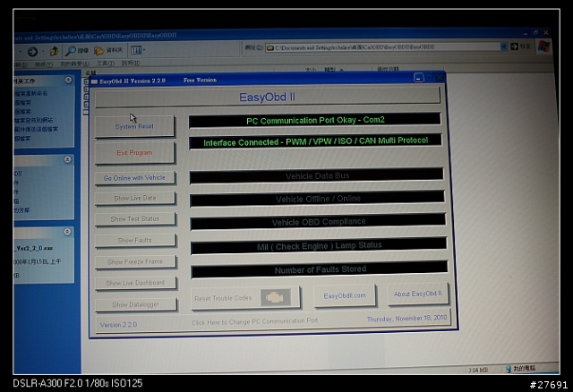Click the 檔案重新命名 rename link in sidebar
The height and width of the screenshot is (392, 573).
pyautogui.click(x=30, y=93)
